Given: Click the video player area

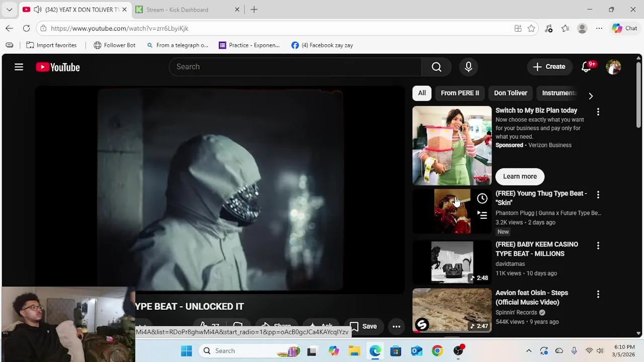Looking at the screenshot, I should coord(220,190).
